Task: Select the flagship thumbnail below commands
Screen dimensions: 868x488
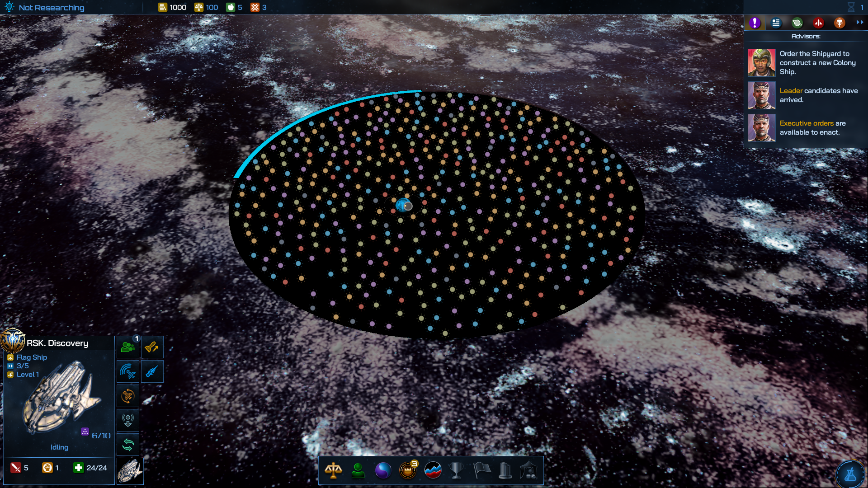Action: click(130, 471)
